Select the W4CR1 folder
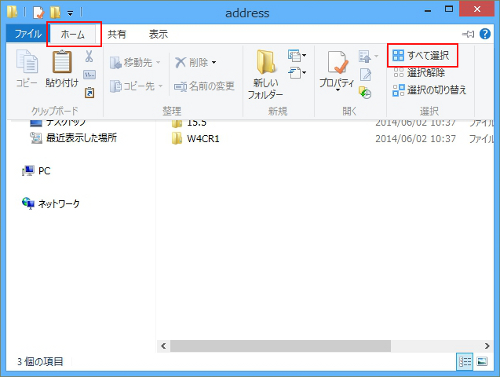Screen dimensions: 500x377 (196, 138)
